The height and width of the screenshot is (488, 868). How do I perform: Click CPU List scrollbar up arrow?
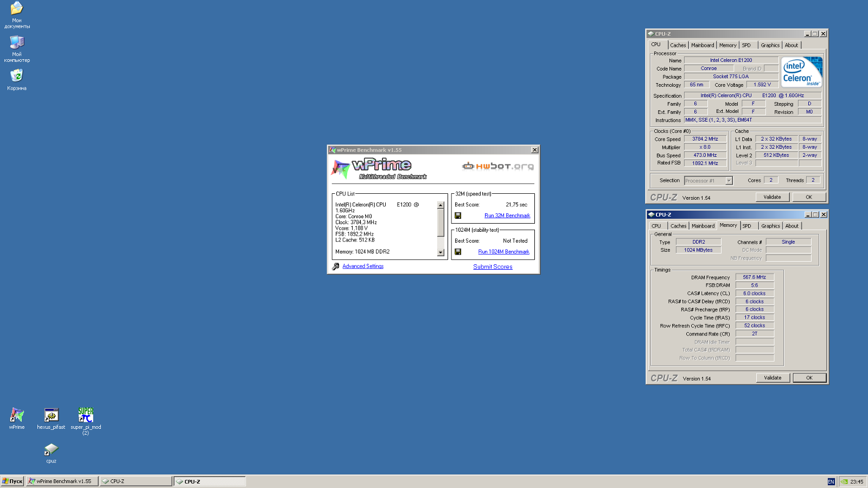441,205
